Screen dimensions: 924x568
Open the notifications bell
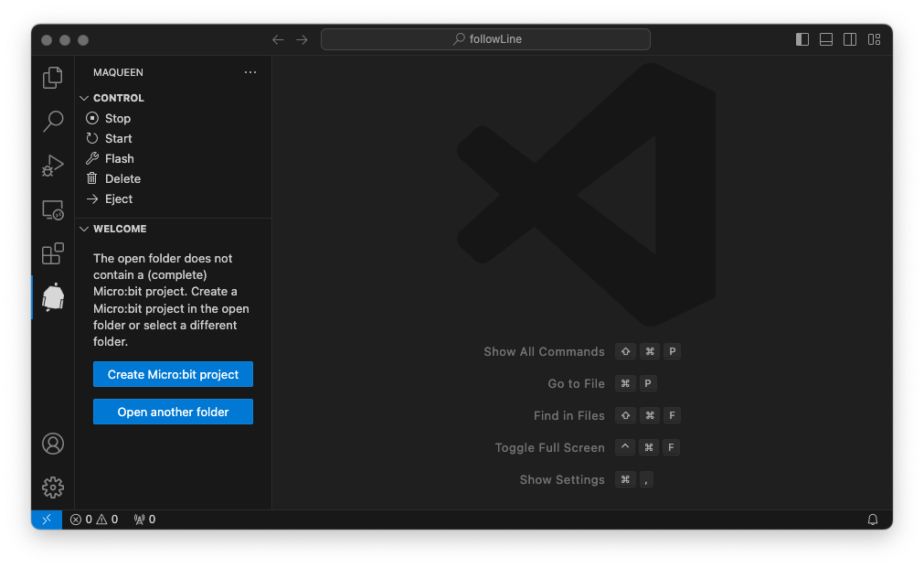[873, 519]
